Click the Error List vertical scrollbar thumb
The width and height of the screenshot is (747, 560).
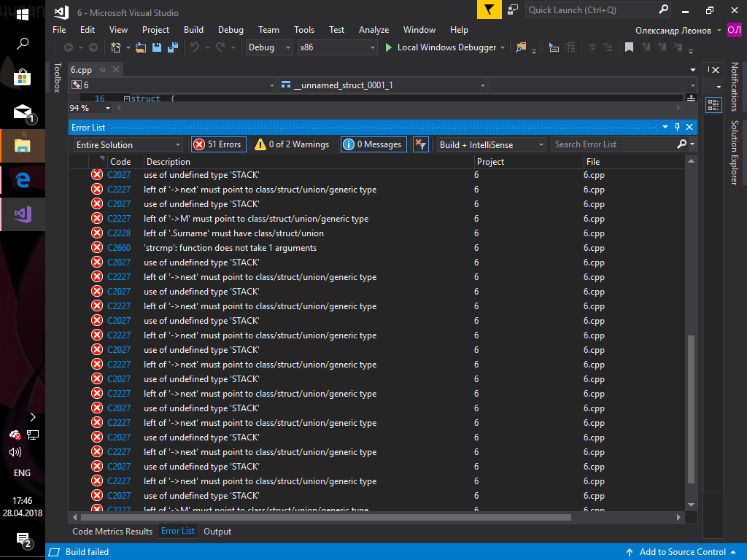[691, 408]
